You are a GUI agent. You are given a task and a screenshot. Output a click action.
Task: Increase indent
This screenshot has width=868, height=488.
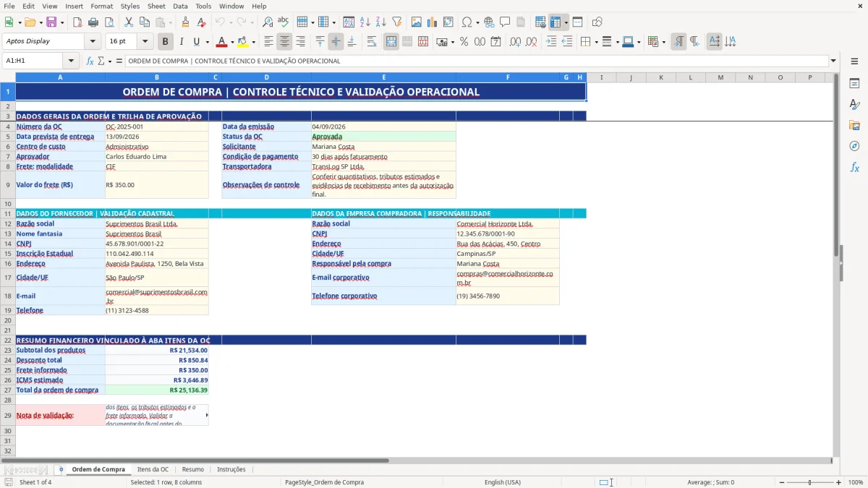[x=551, y=42]
